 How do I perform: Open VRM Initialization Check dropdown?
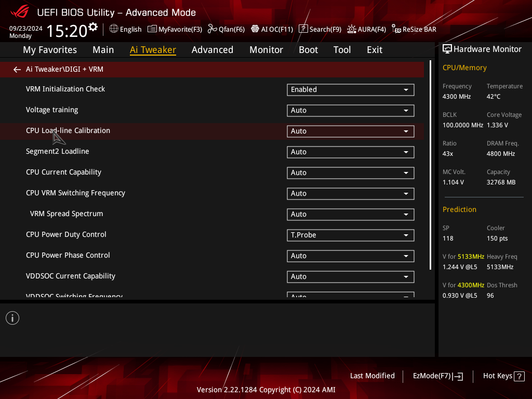351,89
